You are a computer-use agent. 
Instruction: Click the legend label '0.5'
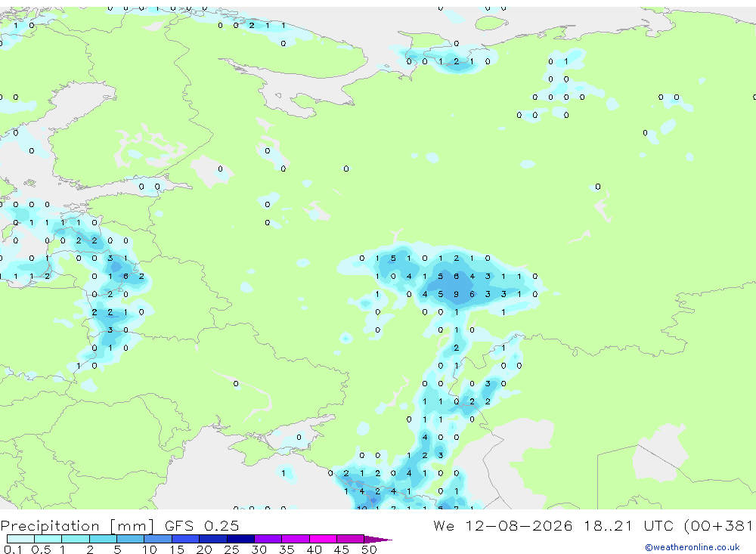tap(41, 549)
